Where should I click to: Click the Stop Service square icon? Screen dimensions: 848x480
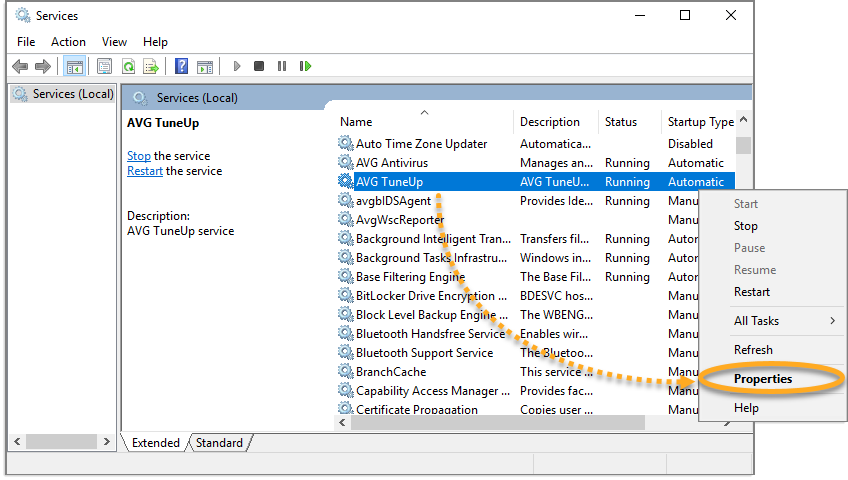click(x=259, y=66)
